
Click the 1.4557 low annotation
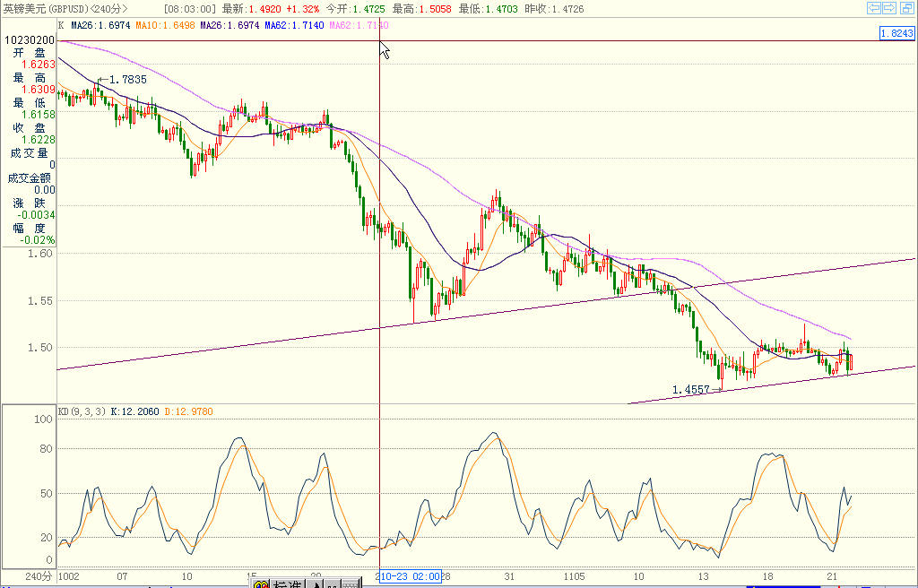point(690,390)
